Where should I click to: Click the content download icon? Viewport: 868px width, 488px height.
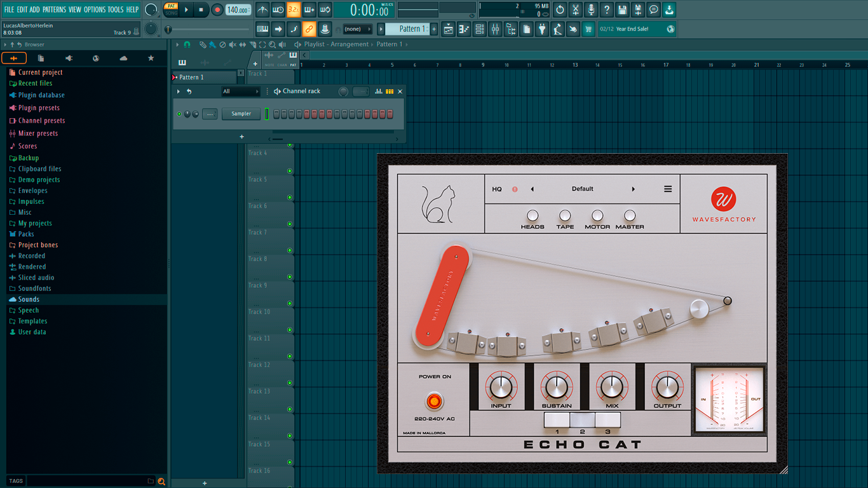[x=669, y=10]
